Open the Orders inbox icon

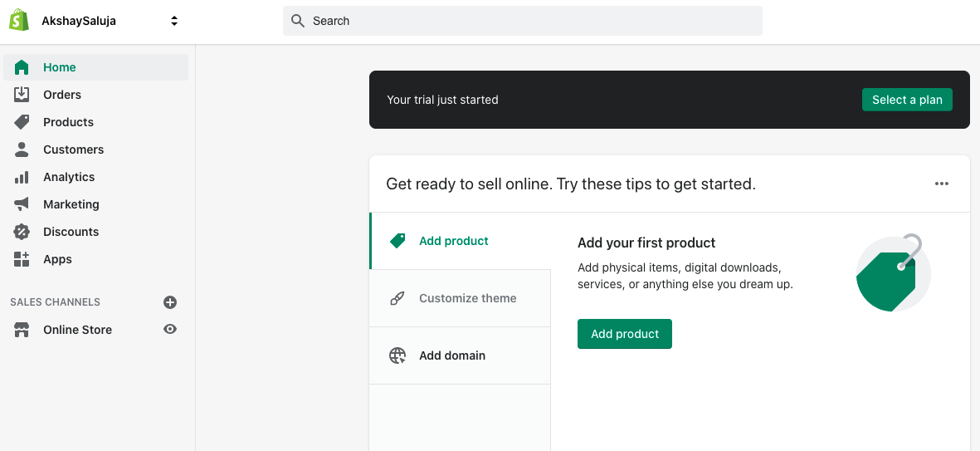click(22, 95)
